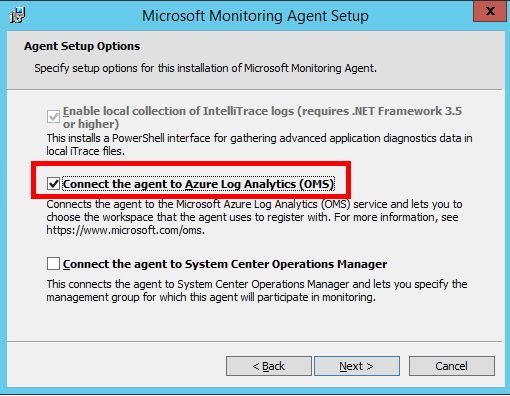This screenshot has width=510, height=396.
Task: Click the installer icon in the title bar
Action: point(17,15)
